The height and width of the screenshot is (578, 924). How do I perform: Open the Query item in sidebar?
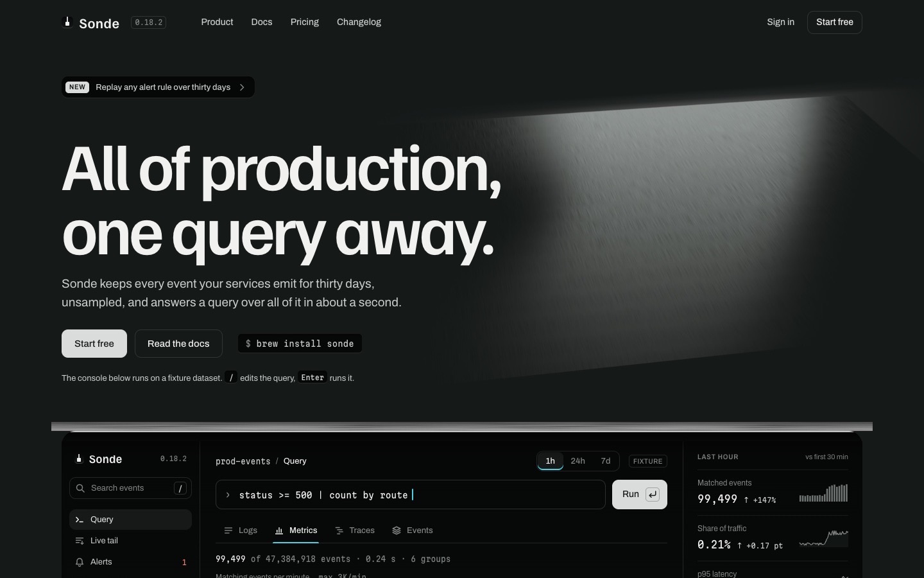pyautogui.click(x=130, y=520)
